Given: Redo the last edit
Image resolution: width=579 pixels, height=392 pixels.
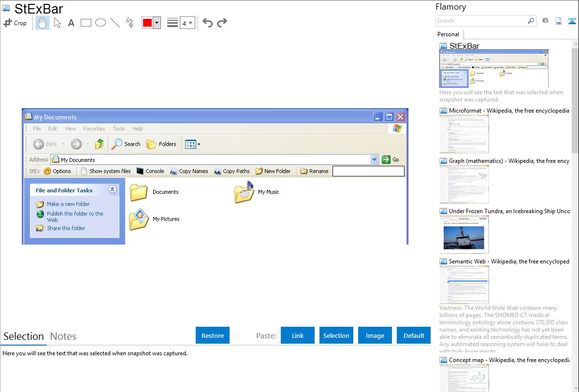Looking at the screenshot, I should tap(222, 23).
